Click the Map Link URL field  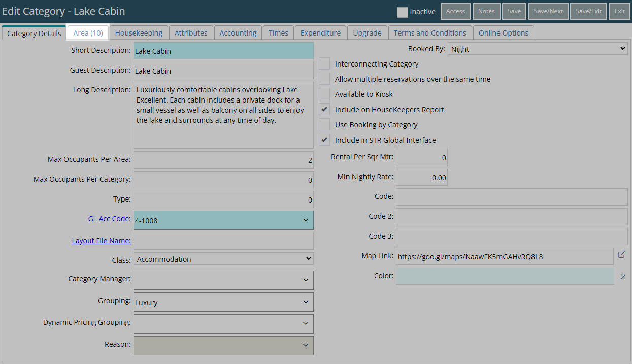pyautogui.click(x=505, y=256)
